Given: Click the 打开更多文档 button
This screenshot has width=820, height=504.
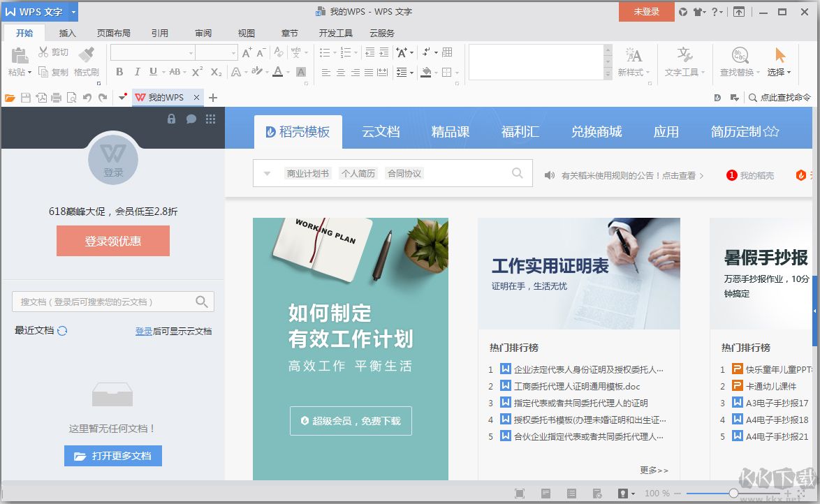Looking at the screenshot, I should point(112,455).
